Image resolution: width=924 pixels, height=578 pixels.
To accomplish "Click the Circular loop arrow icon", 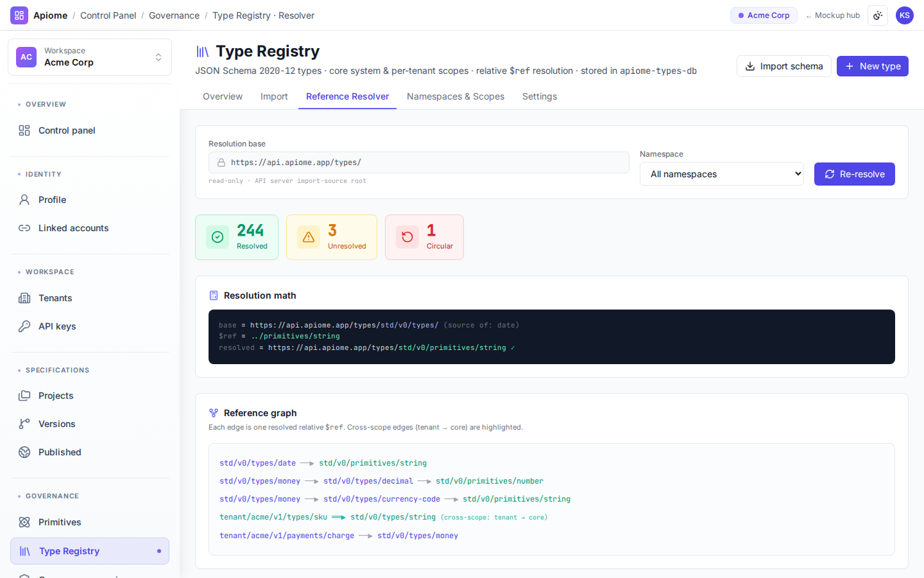I will coord(407,237).
